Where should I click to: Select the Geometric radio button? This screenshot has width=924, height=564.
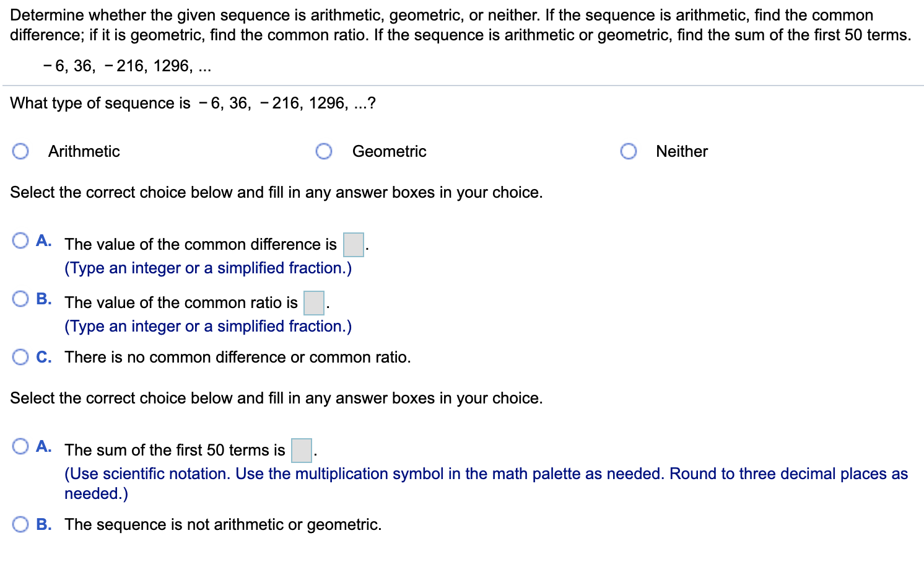click(324, 151)
